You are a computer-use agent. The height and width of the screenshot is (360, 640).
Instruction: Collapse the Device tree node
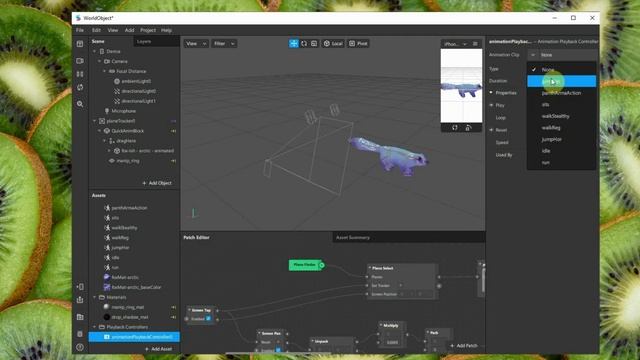tap(95, 51)
